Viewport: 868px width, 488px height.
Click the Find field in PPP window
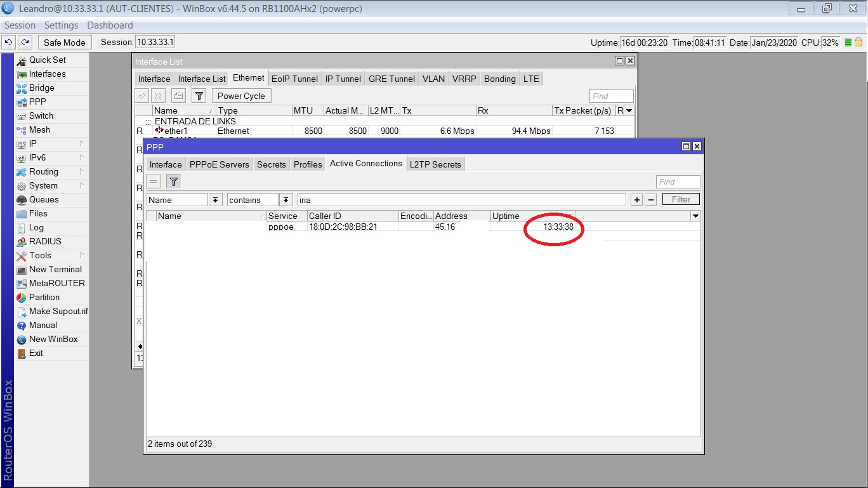tap(678, 181)
